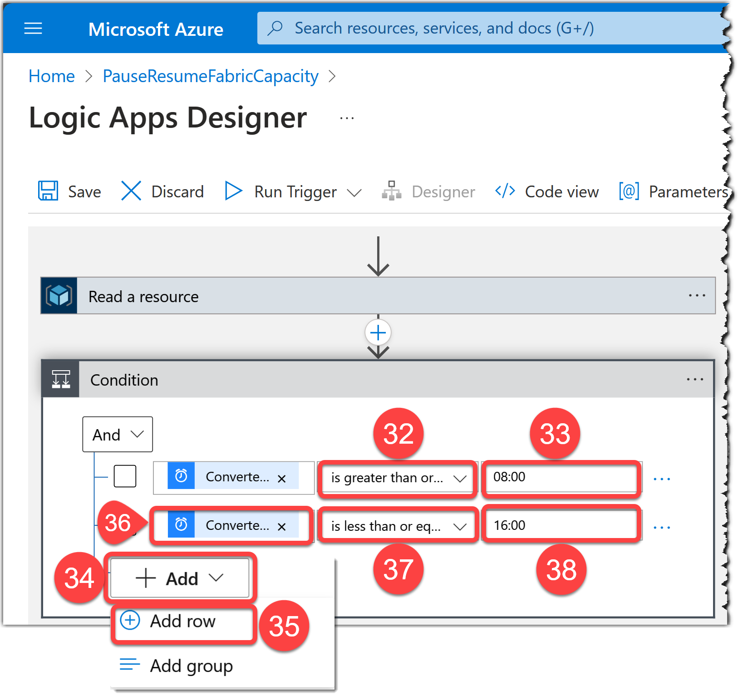Viewport: 738px width, 700px height.
Task: Open Read a resource ellipsis menu
Action: point(697,295)
